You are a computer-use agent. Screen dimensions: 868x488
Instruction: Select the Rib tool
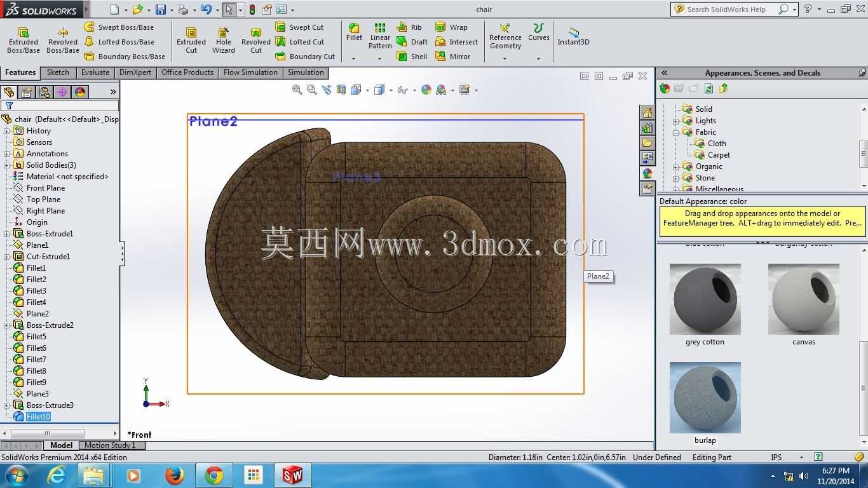pos(409,27)
